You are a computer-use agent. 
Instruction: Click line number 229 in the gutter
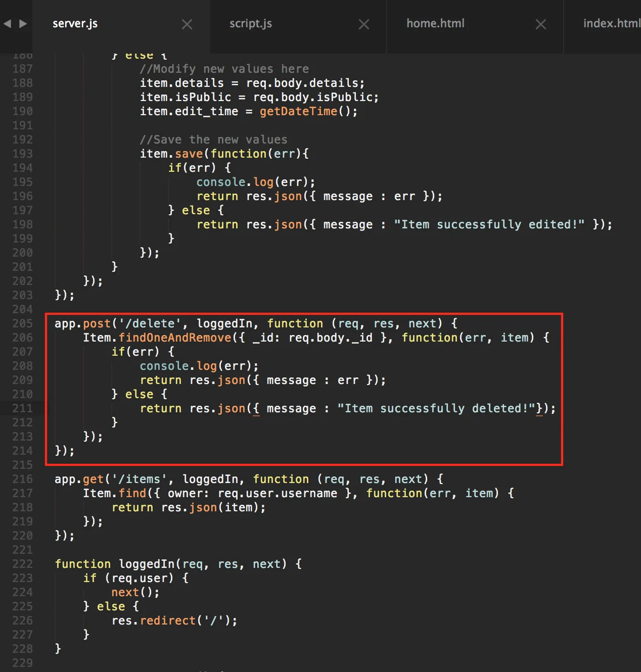tap(22, 663)
